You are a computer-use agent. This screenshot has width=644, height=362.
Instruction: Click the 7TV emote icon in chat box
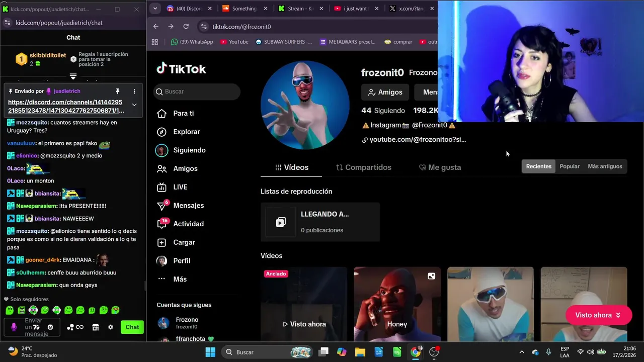click(36, 327)
